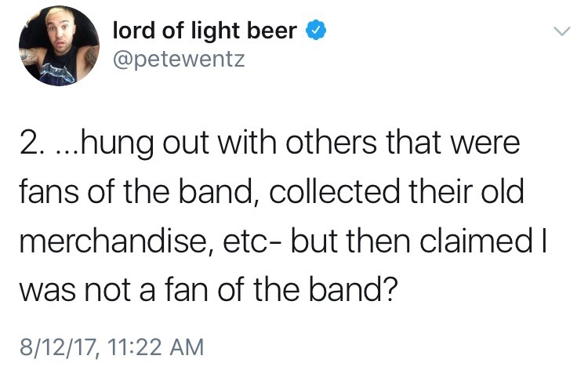Select the tweet body text paragraph
588x381 pixels.
pos(274,212)
